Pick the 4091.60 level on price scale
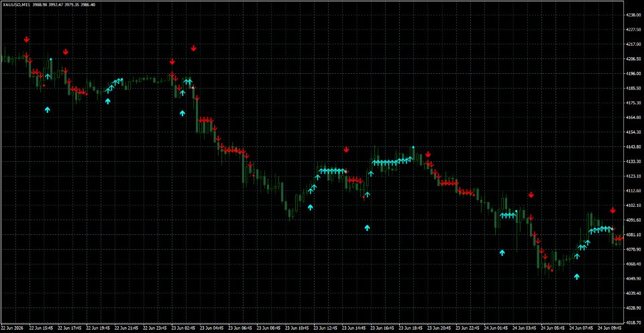This screenshot has width=644, height=333. point(633,220)
